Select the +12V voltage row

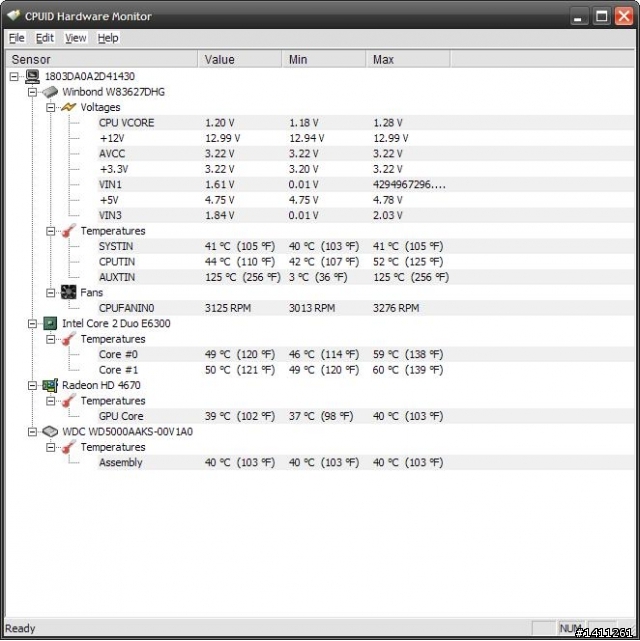[x=365, y=138]
